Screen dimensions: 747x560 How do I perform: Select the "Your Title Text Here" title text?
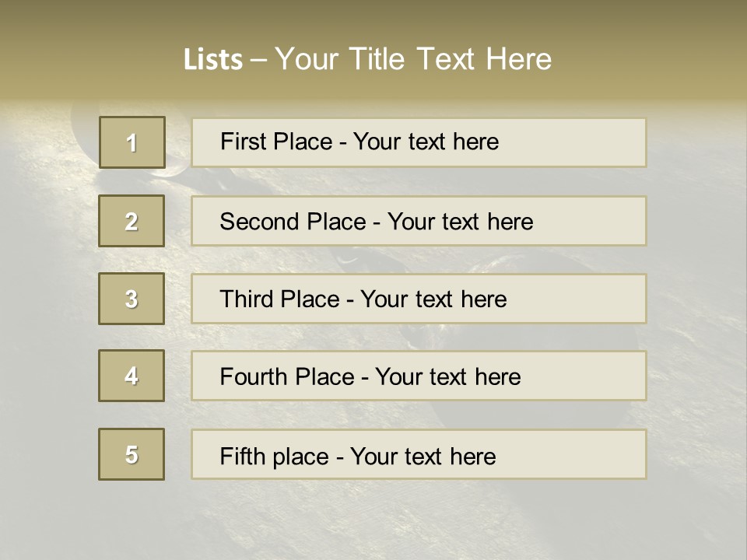pyautogui.click(x=413, y=59)
